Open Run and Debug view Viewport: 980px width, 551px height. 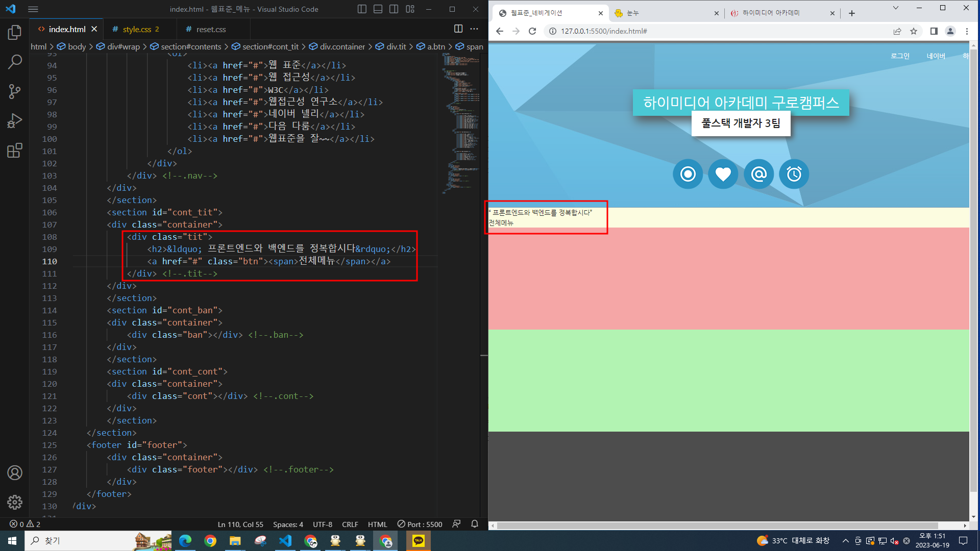click(15, 121)
